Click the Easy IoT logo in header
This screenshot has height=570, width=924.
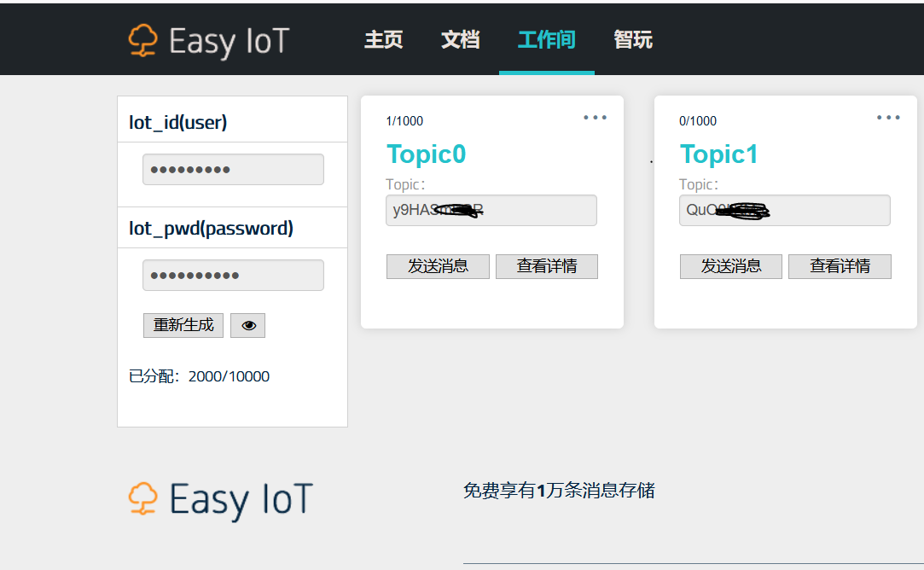pos(209,41)
